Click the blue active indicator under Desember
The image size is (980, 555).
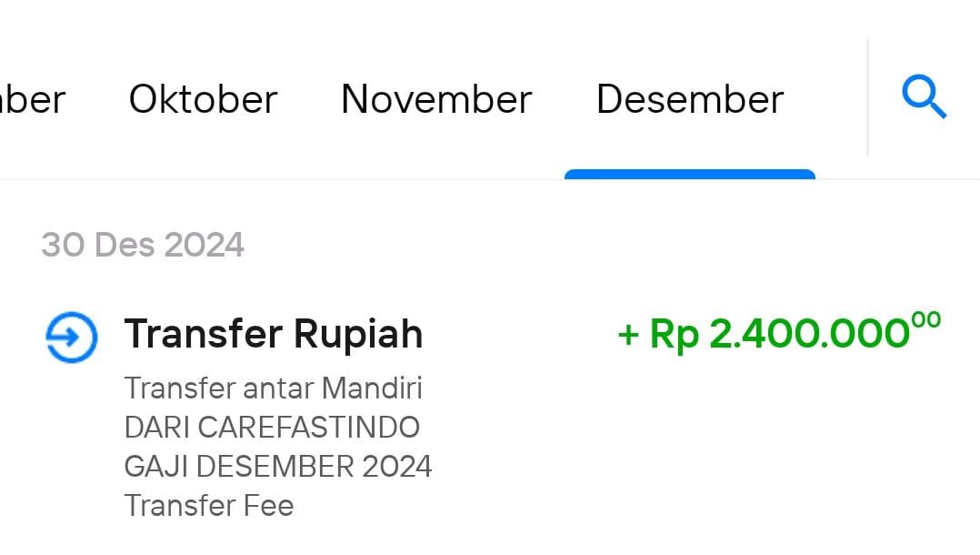click(x=690, y=174)
